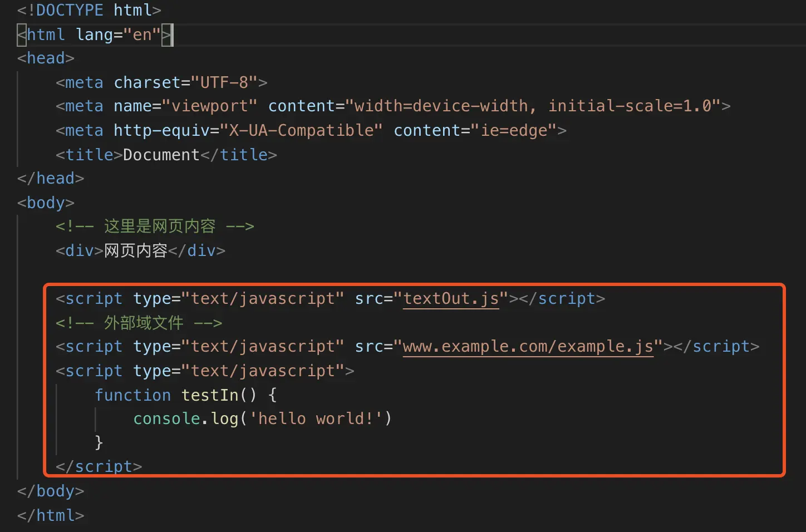Click "text/javascript" on the example.js line
This screenshot has height=532, width=806.
pos(263,347)
